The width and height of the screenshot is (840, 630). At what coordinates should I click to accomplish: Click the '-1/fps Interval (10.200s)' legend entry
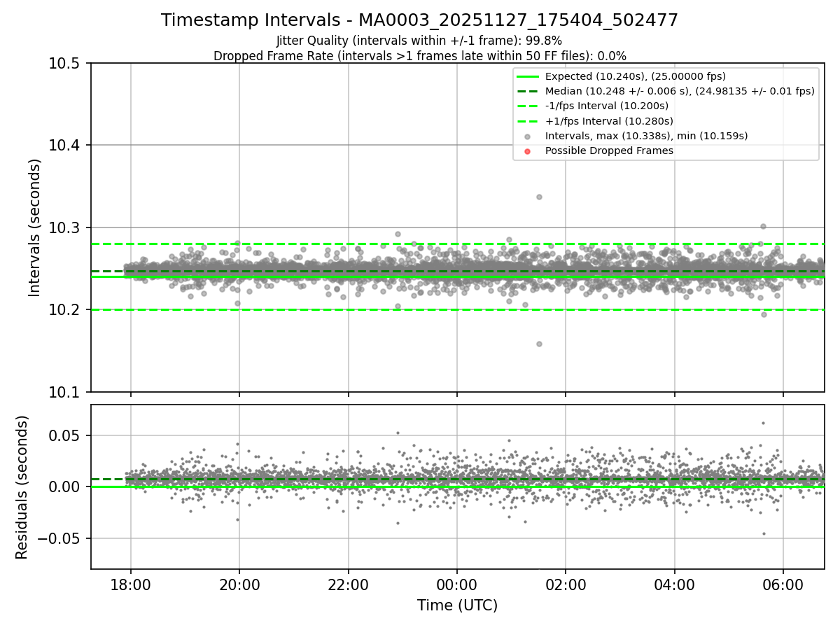click(x=607, y=106)
